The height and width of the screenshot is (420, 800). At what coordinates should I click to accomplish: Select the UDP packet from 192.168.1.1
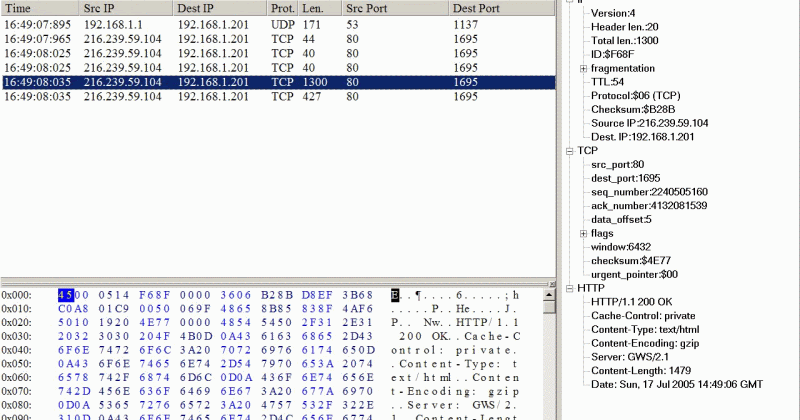[x=279, y=24]
